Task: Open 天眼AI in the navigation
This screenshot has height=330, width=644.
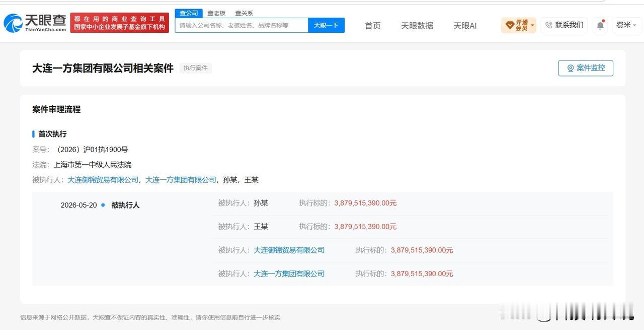Action: coord(465,26)
